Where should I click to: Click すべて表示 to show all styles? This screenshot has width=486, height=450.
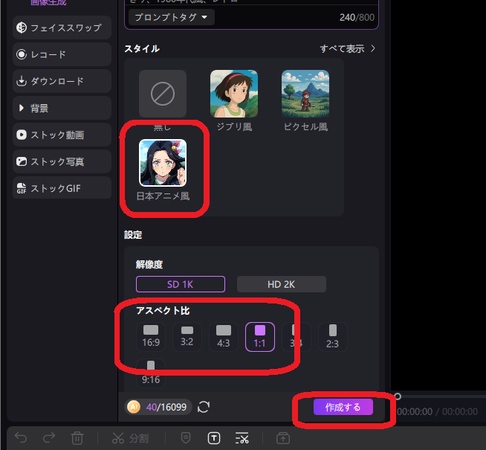coord(342,49)
